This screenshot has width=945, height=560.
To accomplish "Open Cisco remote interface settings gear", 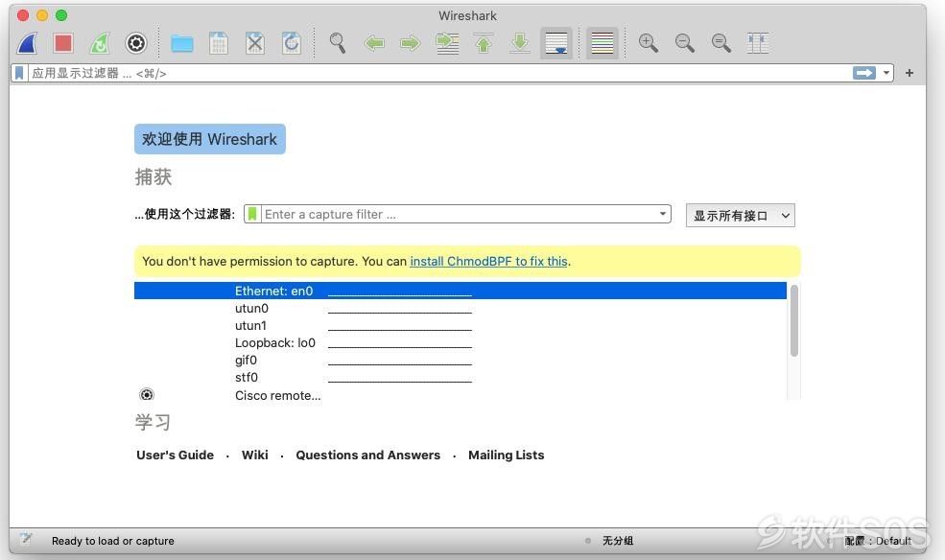I will tap(147, 395).
